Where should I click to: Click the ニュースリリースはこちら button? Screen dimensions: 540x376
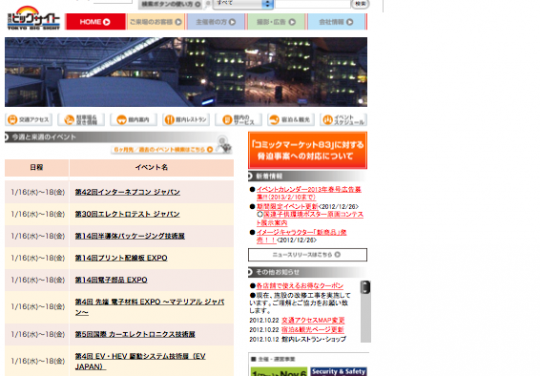point(308,255)
